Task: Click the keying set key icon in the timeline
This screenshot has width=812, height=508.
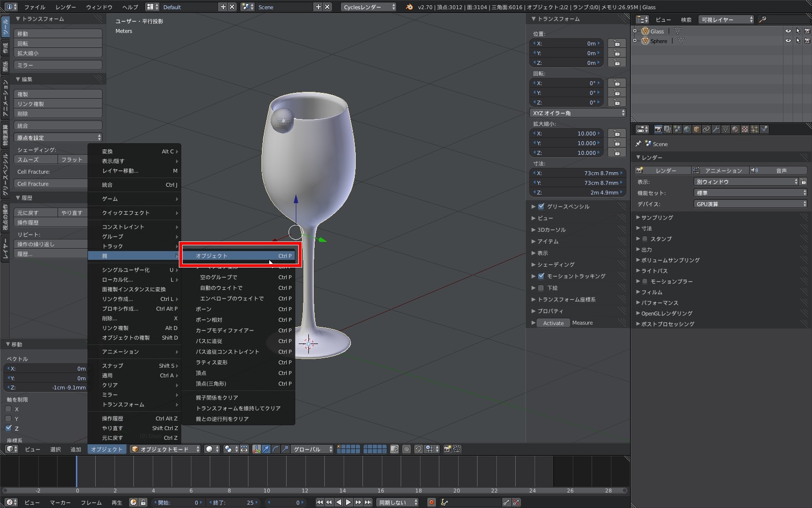Action: [x=445, y=502]
